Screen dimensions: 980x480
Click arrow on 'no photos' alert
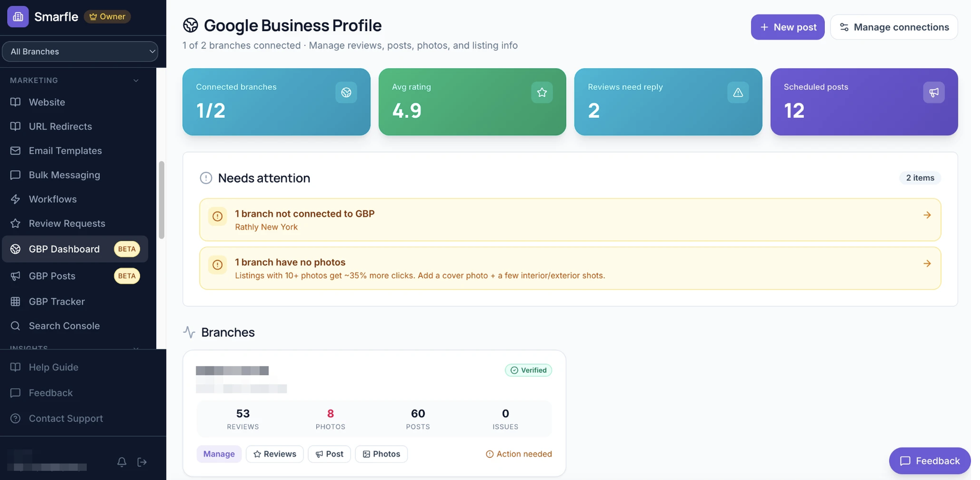pos(927,263)
